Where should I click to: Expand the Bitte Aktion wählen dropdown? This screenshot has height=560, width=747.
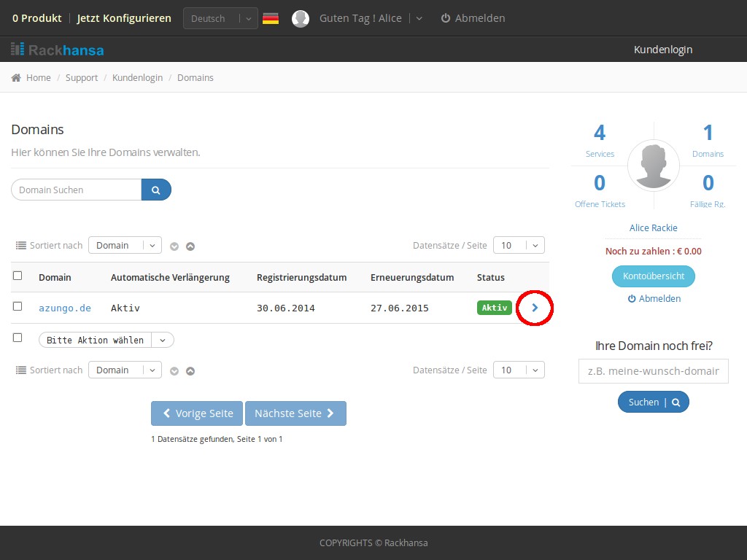[x=163, y=340]
